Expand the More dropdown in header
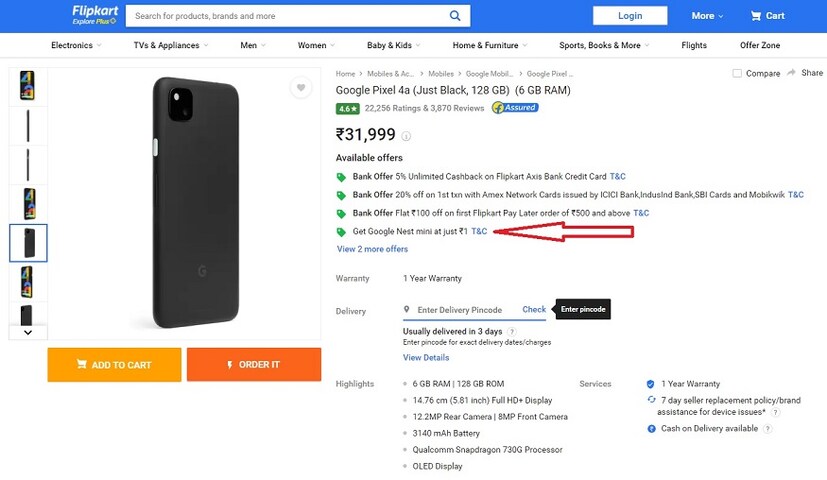 coord(706,16)
